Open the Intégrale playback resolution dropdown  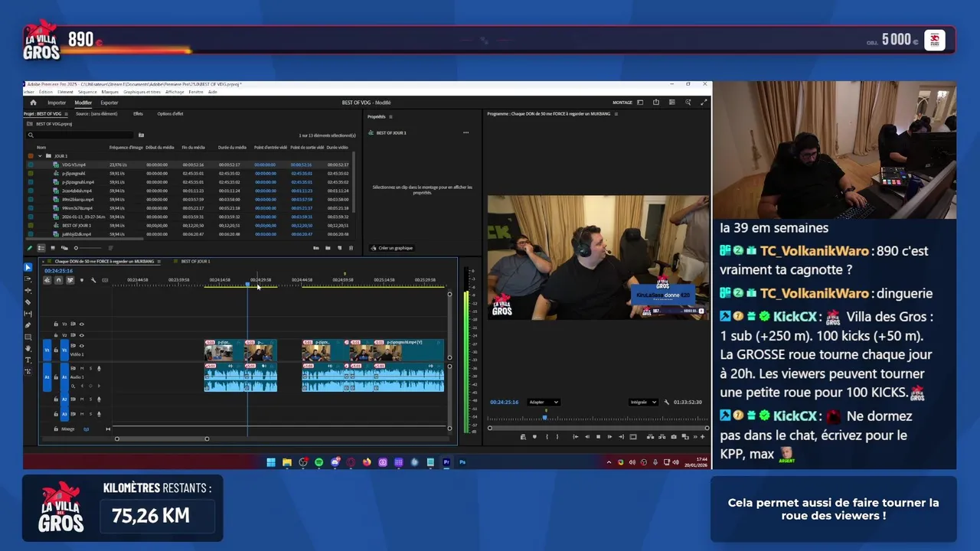tap(643, 403)
